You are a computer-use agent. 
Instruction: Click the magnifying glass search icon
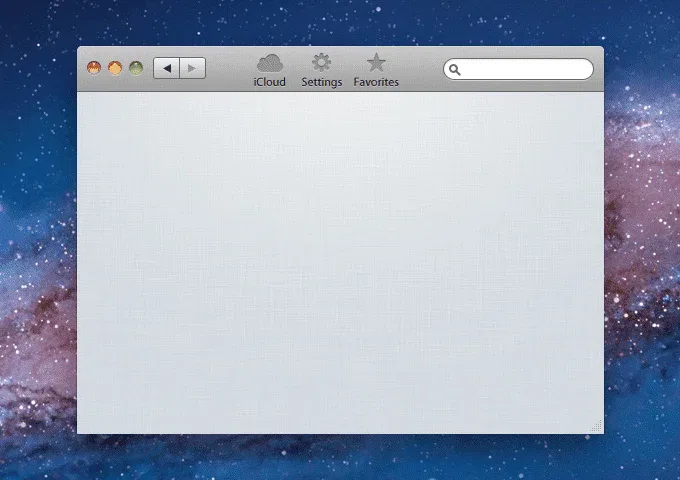pyautogui.click(x=454, y=69)
